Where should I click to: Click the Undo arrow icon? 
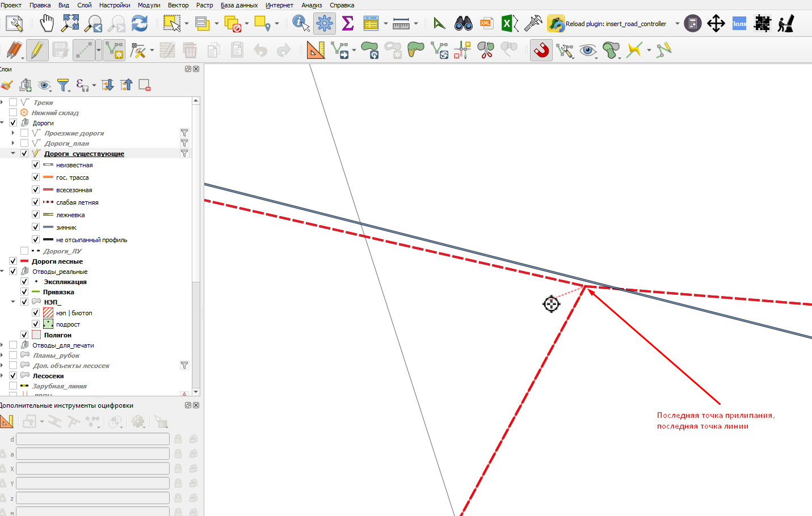[260, 50]
